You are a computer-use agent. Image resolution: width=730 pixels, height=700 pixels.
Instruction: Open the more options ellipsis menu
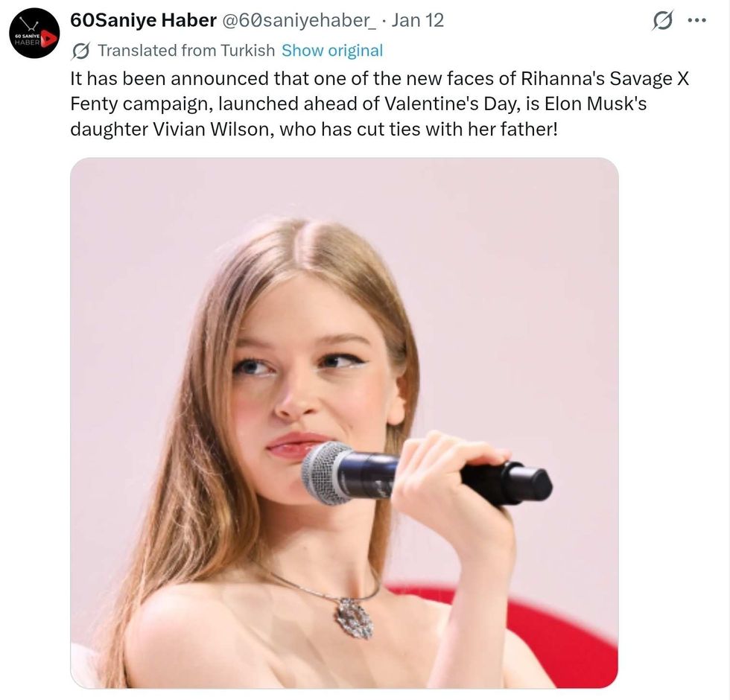tap(696, 21)
